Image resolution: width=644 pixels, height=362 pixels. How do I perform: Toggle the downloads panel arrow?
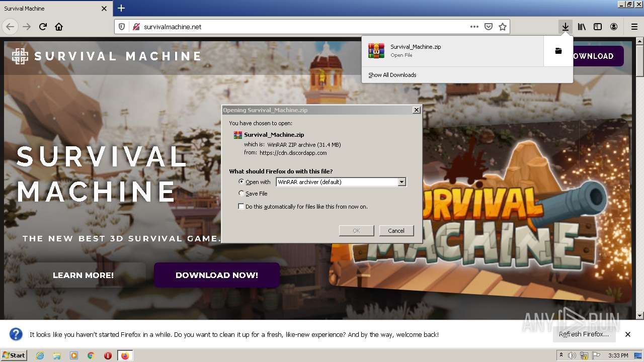[x=566, y=27]
